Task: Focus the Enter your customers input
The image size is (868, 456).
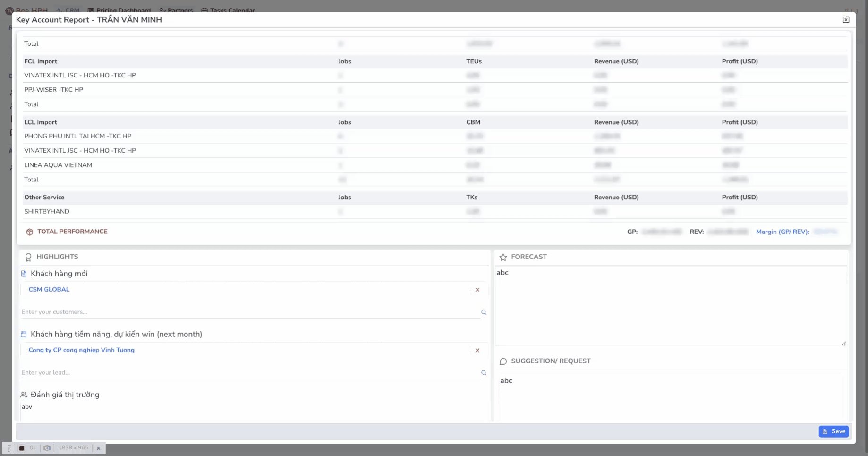Action: tap(246, 312)
